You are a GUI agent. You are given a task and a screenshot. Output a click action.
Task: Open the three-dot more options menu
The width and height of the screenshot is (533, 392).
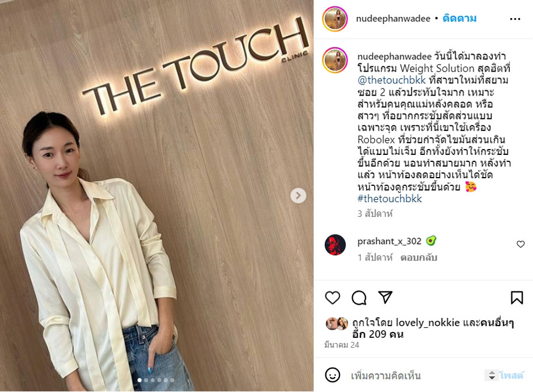tap(515, 19)
